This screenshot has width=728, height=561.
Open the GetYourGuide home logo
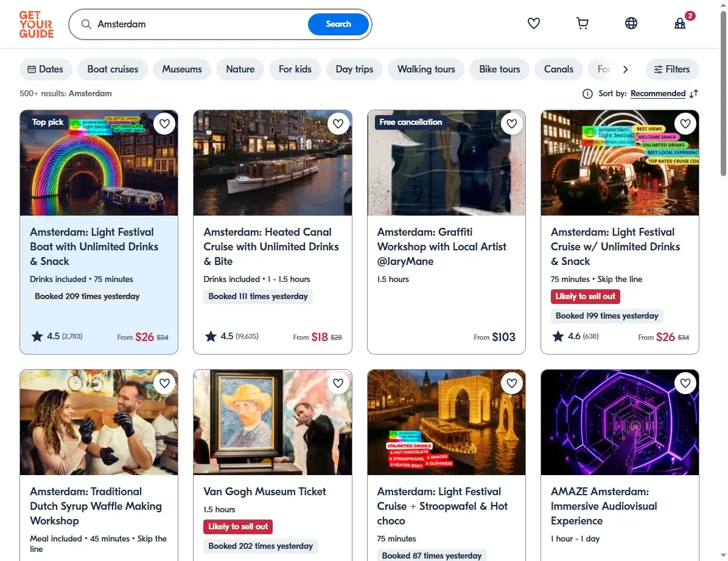[x=36, y=24]
